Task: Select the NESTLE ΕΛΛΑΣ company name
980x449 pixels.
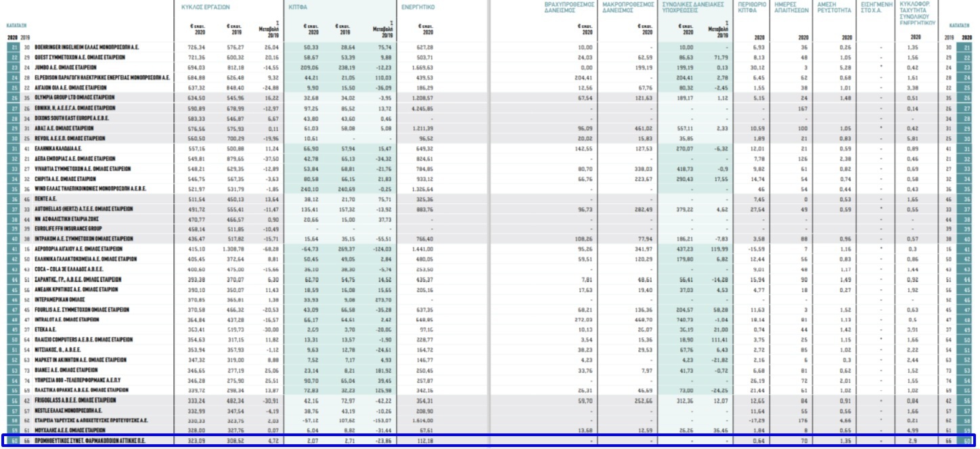Action: 68,411
